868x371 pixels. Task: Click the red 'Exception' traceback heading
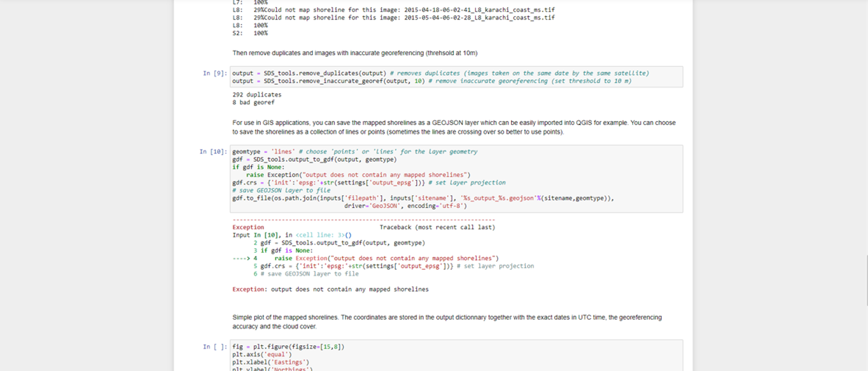pyautogui.click(x=248, y=227)
